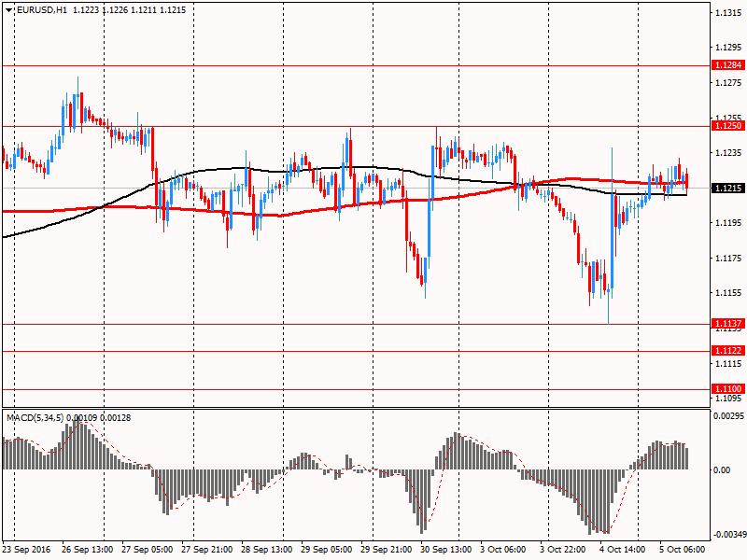
Task: Click the 1.1295 price scale value
Action: (728, 48)
